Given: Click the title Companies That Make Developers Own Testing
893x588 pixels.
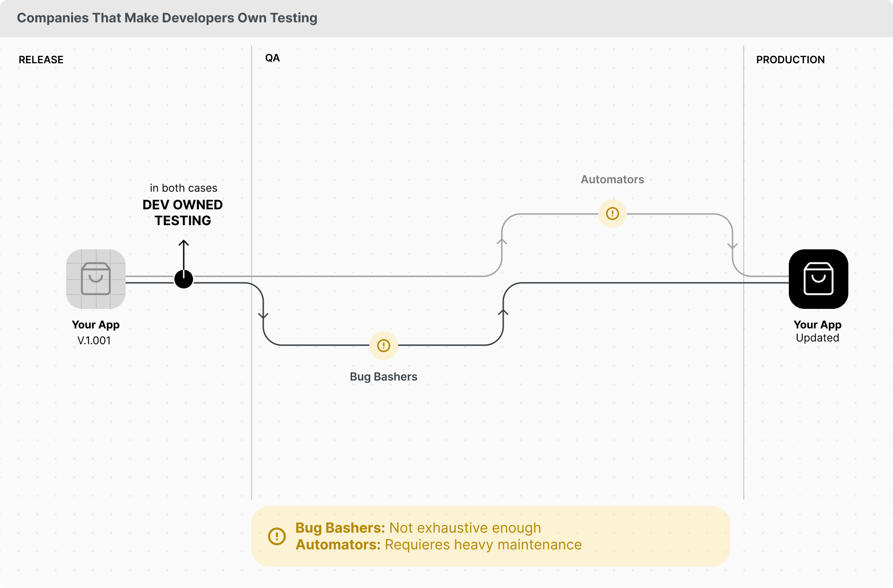Looking at the screenshot, I should coord(167,18).
